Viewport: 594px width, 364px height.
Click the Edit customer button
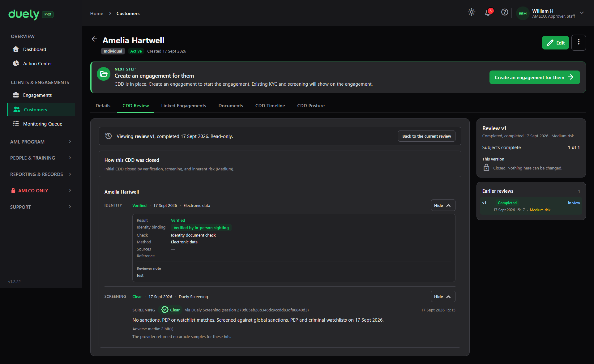(555, 43)
